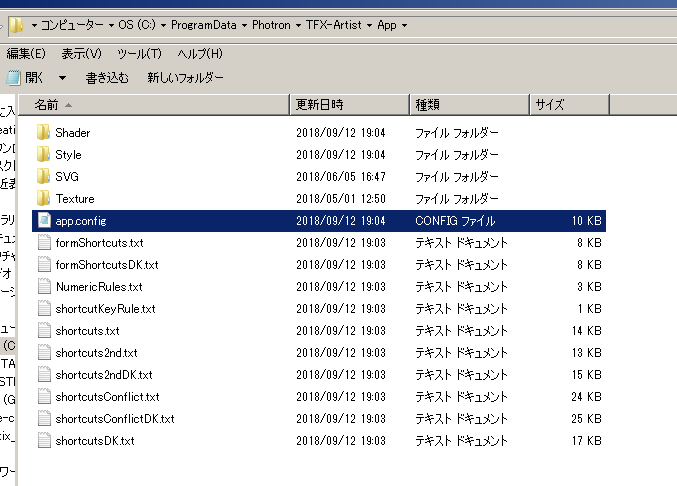Click the Style folder icon
Viewport: 677px width, 486px height.
43,155
